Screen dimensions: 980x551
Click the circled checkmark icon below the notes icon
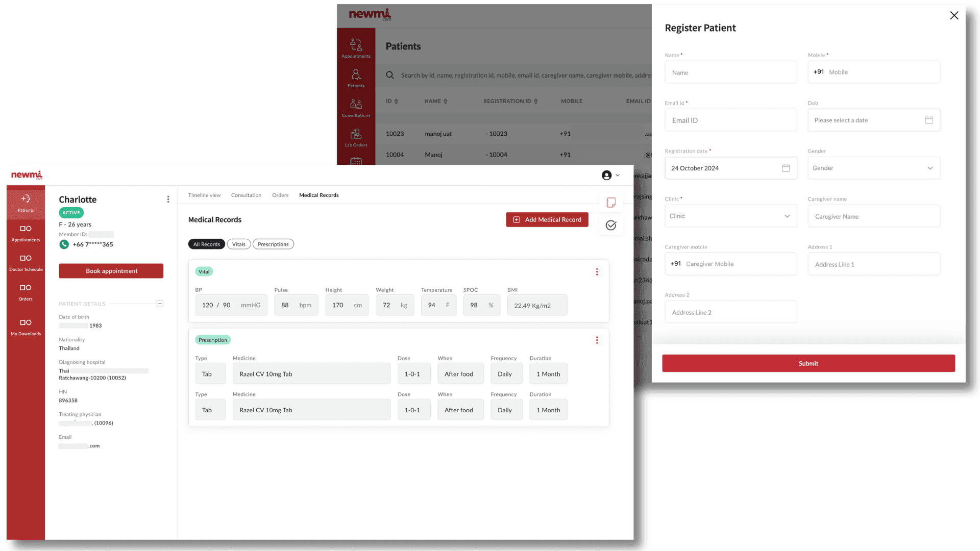point(610,225)
